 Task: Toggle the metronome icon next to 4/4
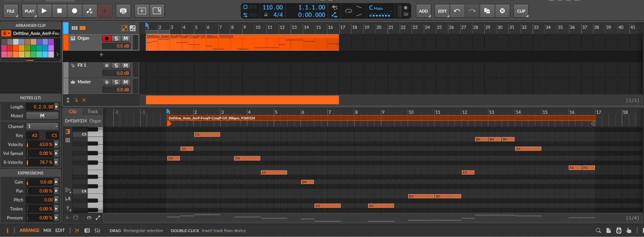tap(266, 15)
